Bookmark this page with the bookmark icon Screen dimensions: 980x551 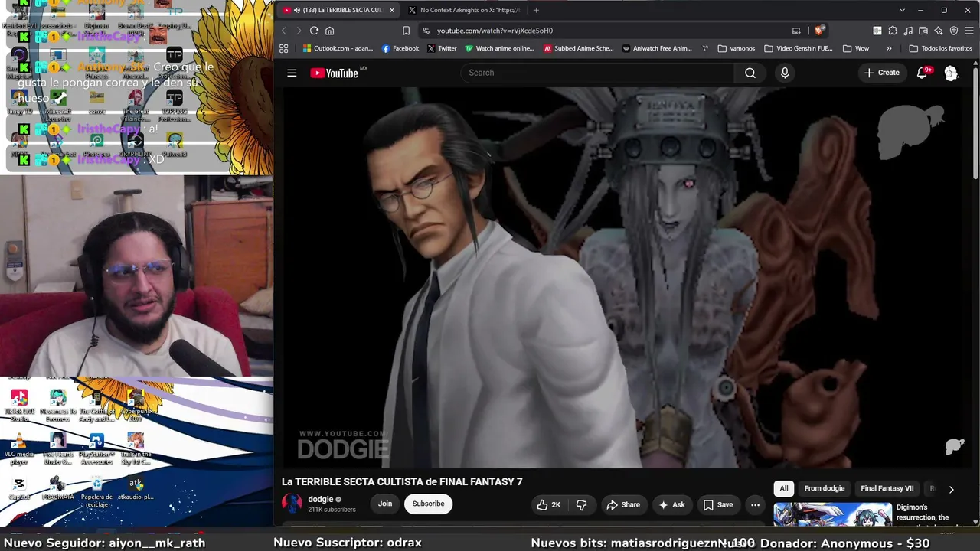(406, 31)
